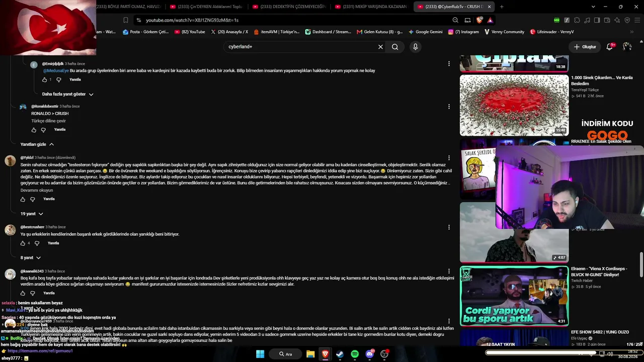Screen dimensions: 644x362
Task: Open '(7) Instagram' bookmark
Action: coord(463,32)
